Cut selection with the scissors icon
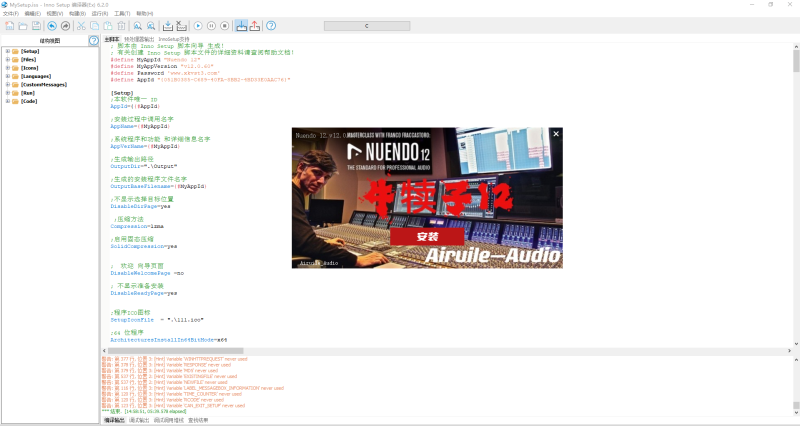 click(x=81, y=26)
